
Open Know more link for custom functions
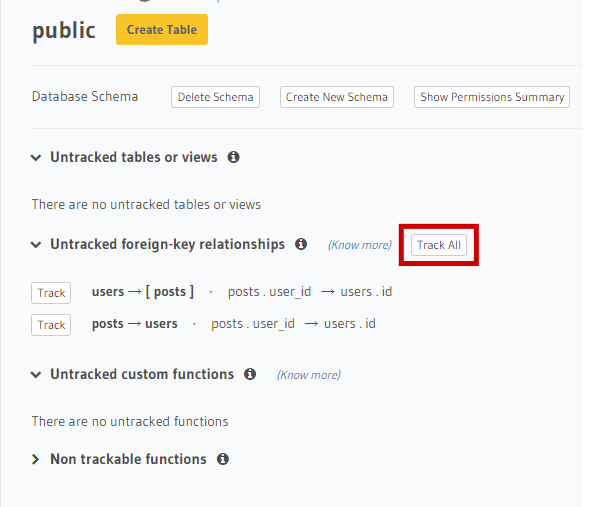[309, 375]
